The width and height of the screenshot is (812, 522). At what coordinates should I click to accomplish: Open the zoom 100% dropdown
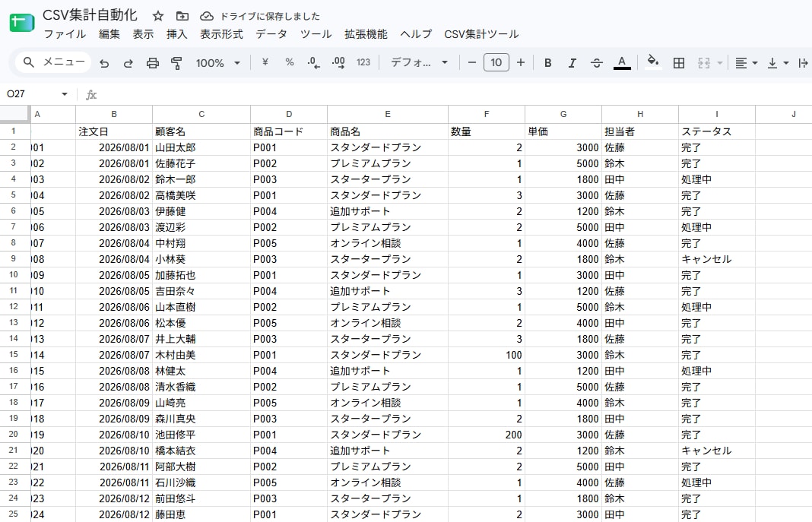(217, 63)
